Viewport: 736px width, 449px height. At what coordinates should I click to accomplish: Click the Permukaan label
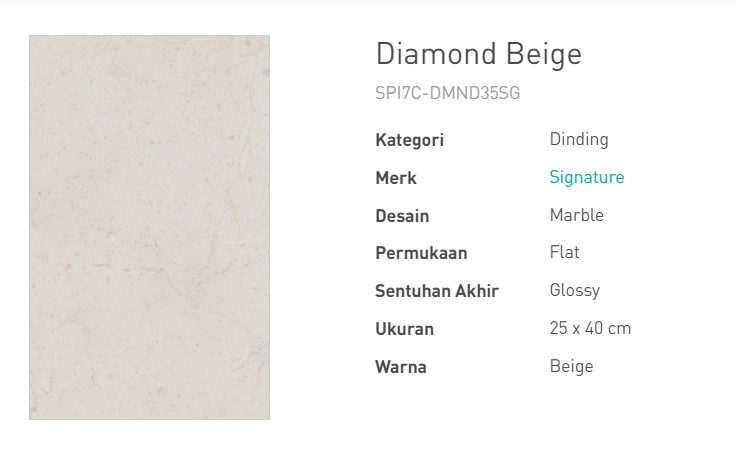[421, 253]
